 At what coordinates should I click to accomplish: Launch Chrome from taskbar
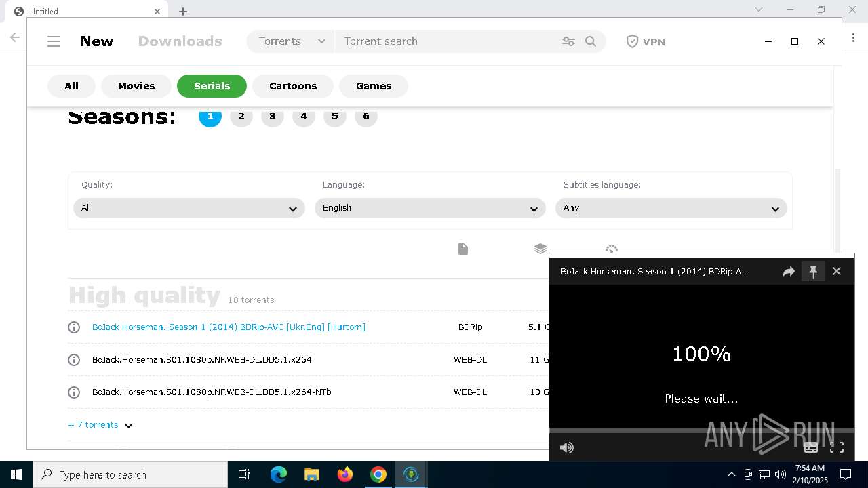coord(378,474)
